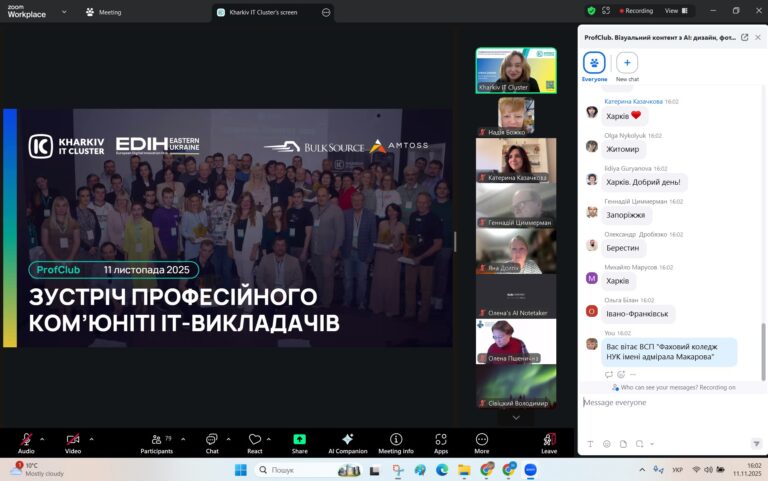Viewport: 768px width, 481px height.
Task: Select the Надія Божко video thumbnail
Action: (516, 117)
